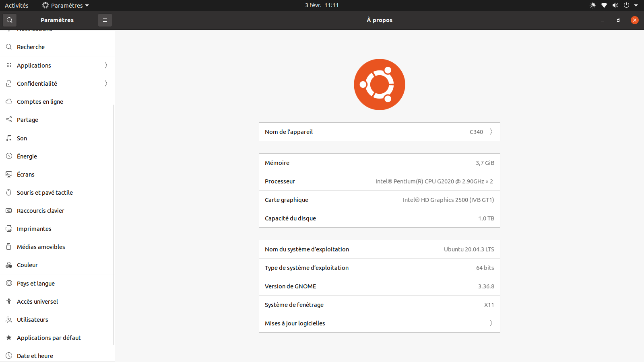Expand the Applications submenu chevron
The height and width of the screenshot is (362, 644).
106,65
